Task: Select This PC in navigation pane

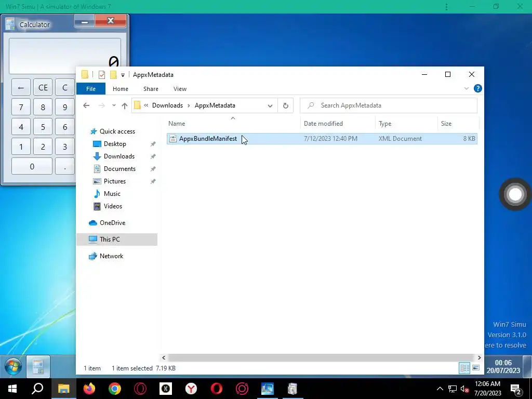Action: click(x=117, y=239)
